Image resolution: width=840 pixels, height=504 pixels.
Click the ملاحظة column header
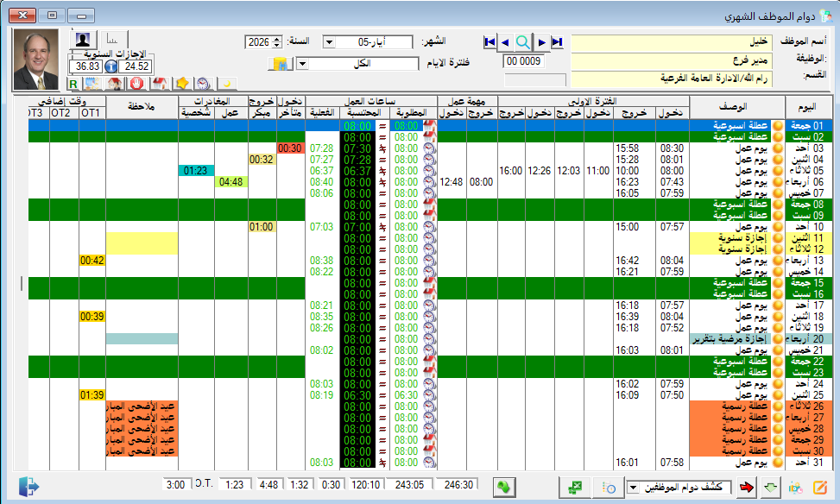tap(142, 107)
